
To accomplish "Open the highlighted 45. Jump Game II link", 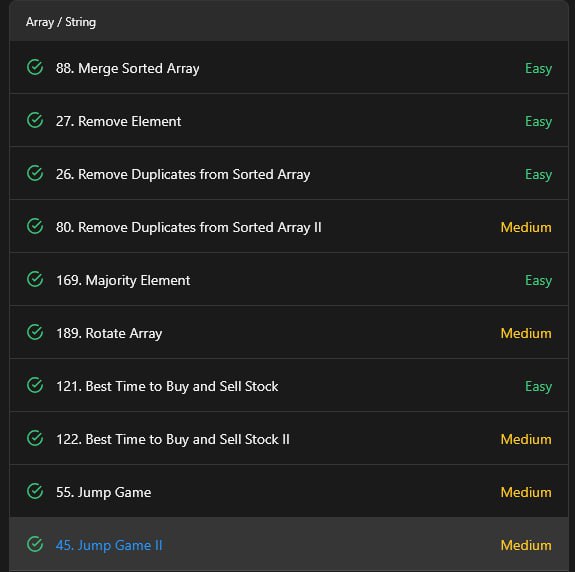I will coord(109,545).
